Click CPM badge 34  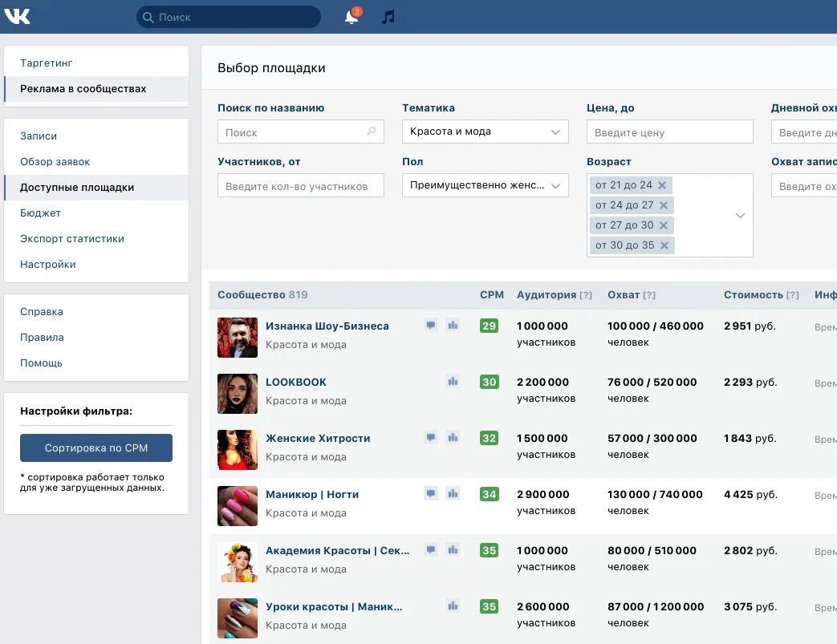[x=489, y=494]
